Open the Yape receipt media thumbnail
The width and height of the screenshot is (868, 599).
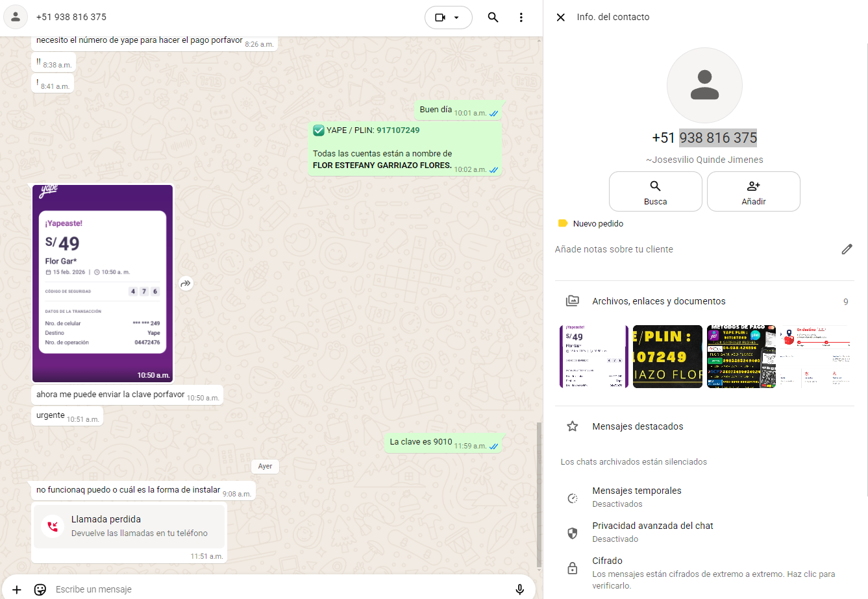[x=593, y=357]
